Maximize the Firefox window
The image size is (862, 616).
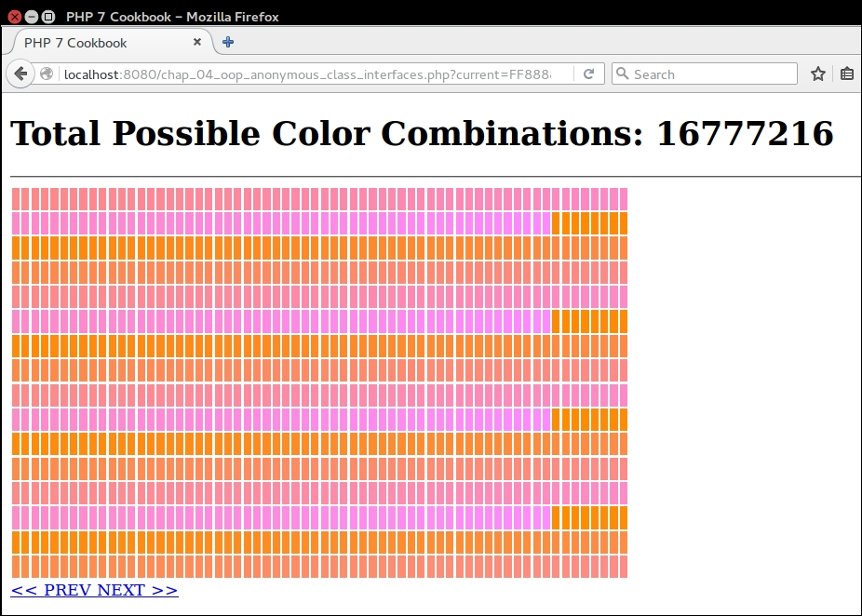click(48, 17)
